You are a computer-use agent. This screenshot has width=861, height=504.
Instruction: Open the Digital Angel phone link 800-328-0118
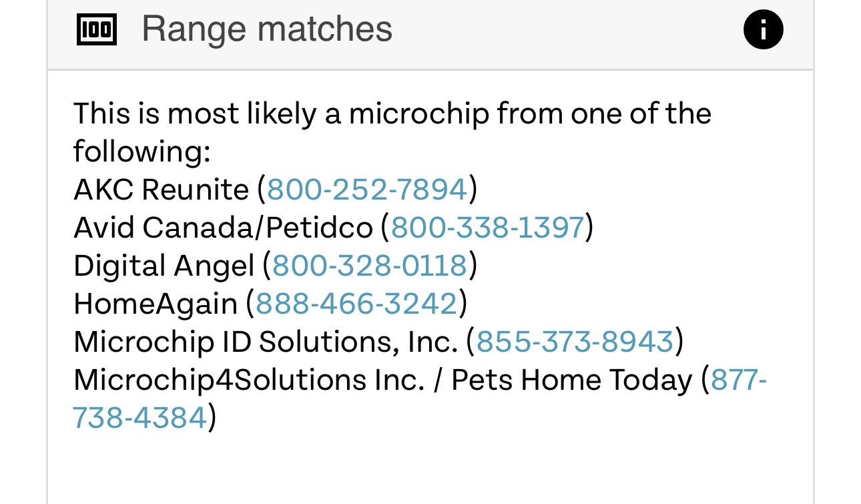point(369,266)
